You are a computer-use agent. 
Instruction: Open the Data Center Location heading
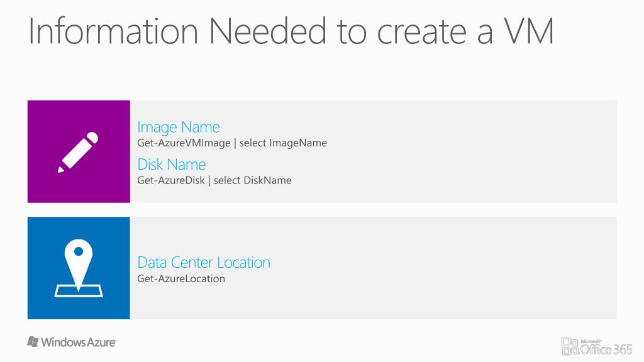click(204, 263)
